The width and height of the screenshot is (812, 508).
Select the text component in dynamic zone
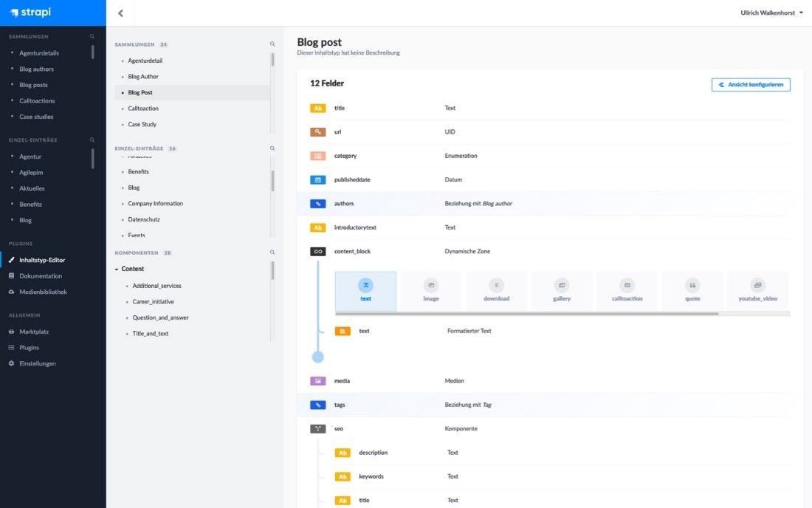point(365,289)
